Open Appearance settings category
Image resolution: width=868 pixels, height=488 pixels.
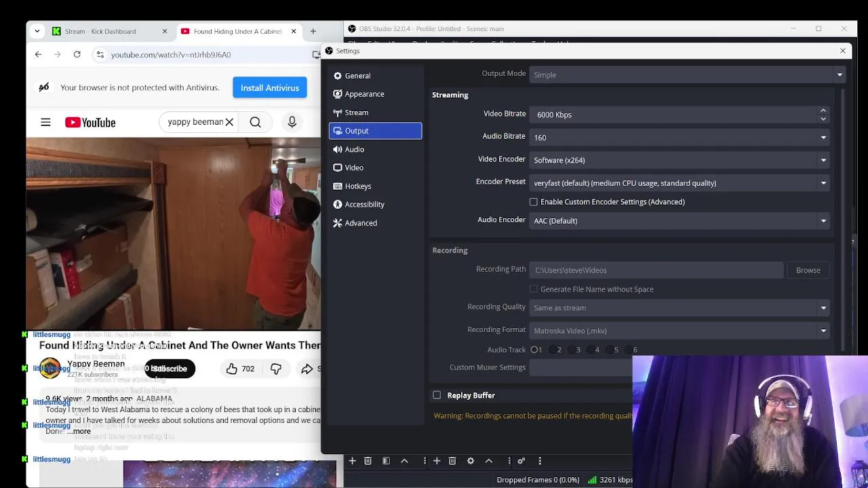point(375,94)
